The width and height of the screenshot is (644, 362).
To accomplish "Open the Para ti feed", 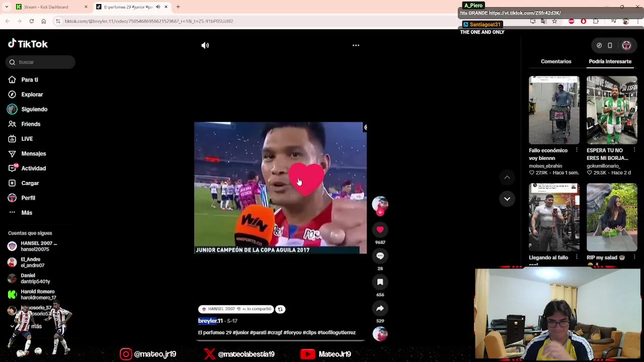I will pyautogui.click(x=23, y=80).
